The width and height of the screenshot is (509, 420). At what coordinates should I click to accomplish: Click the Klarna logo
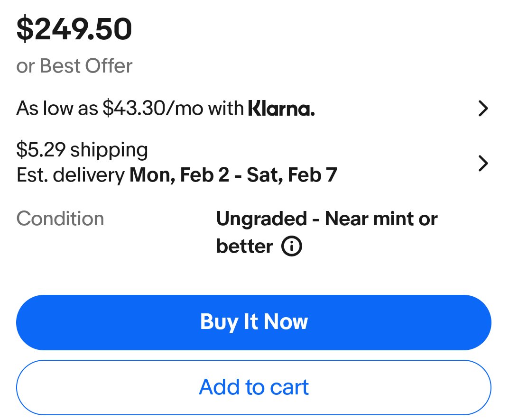coord(281,109)
